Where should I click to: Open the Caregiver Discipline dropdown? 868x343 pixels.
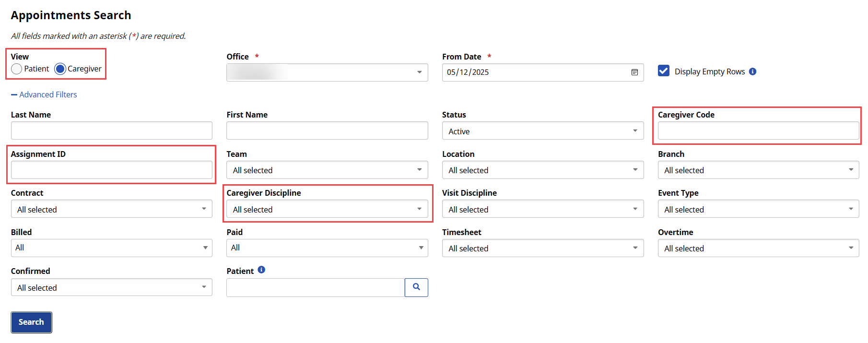pos(327,209)
